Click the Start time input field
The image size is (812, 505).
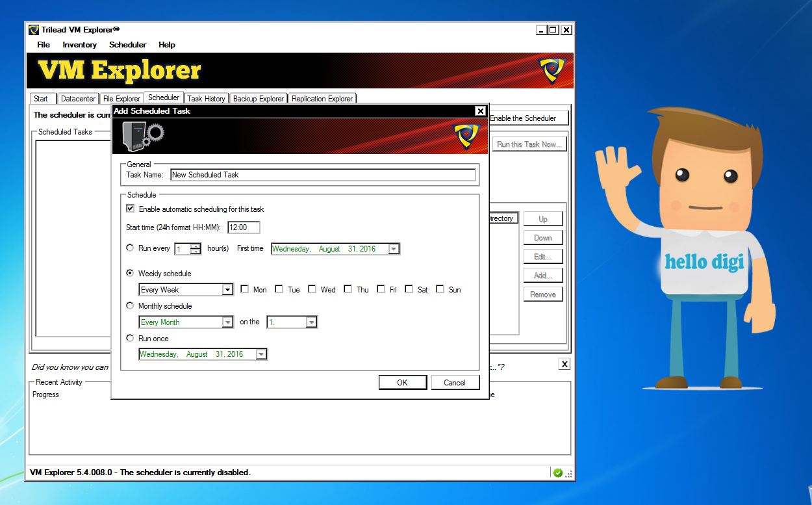pyautogui.click(x=244, y=227)
